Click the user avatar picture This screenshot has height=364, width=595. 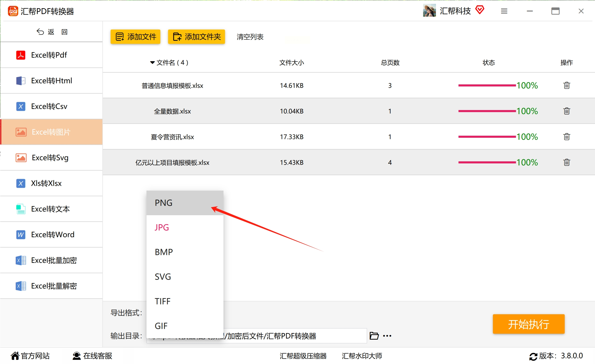coord(429,11)
